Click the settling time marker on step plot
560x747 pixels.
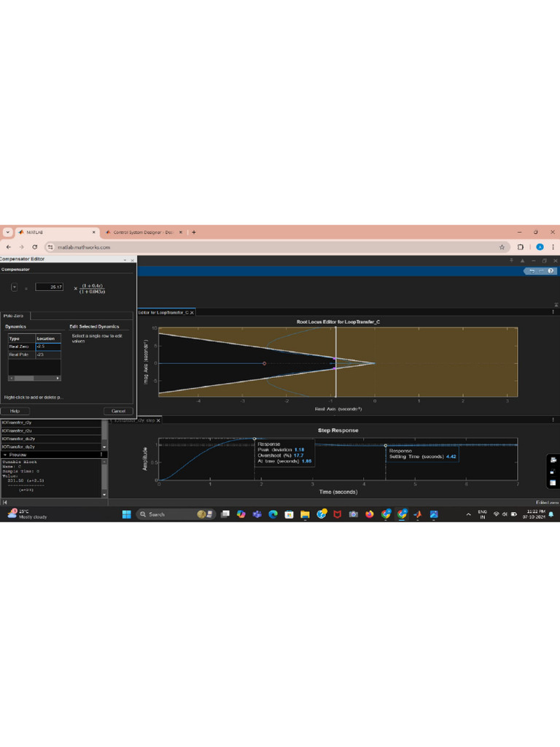click(386, 446)
